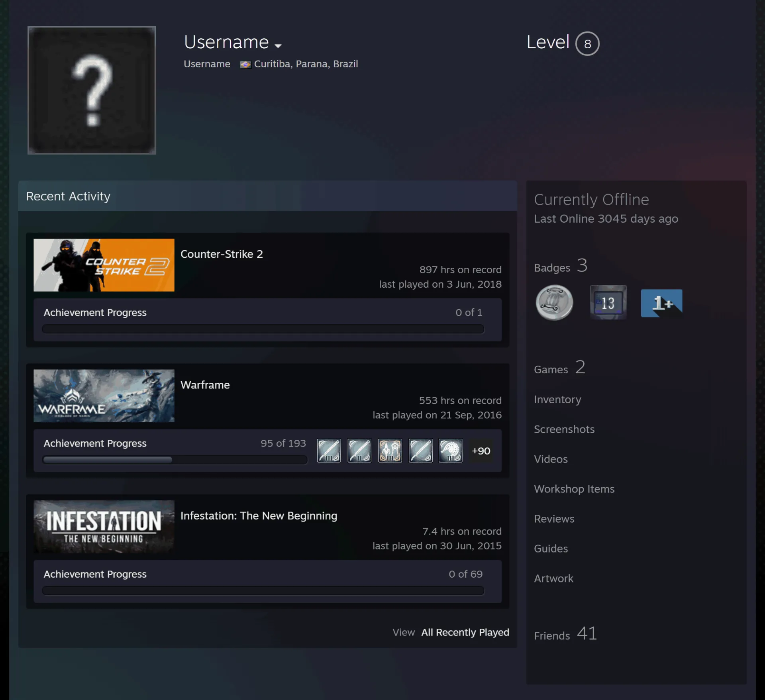Click the Warframe achievement progress bar
Image resolution: width=765 pixels, height=700 pixels.
point(175,460)
